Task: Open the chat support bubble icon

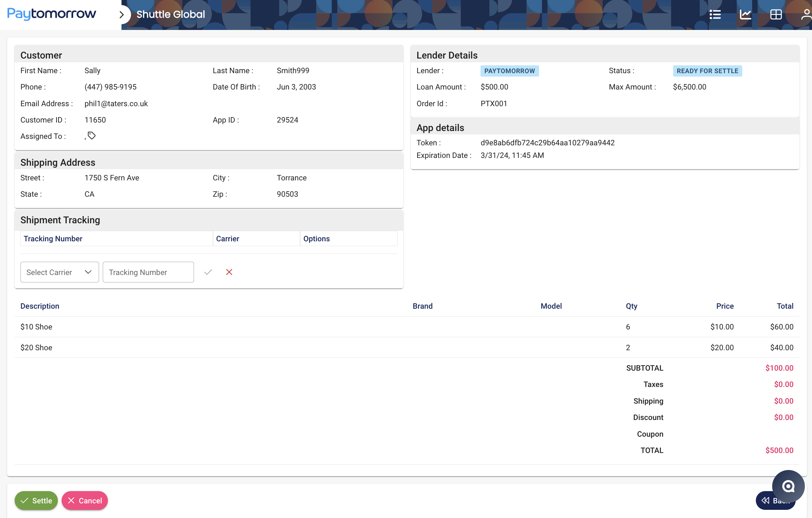Action: click(x=788, y=486)
